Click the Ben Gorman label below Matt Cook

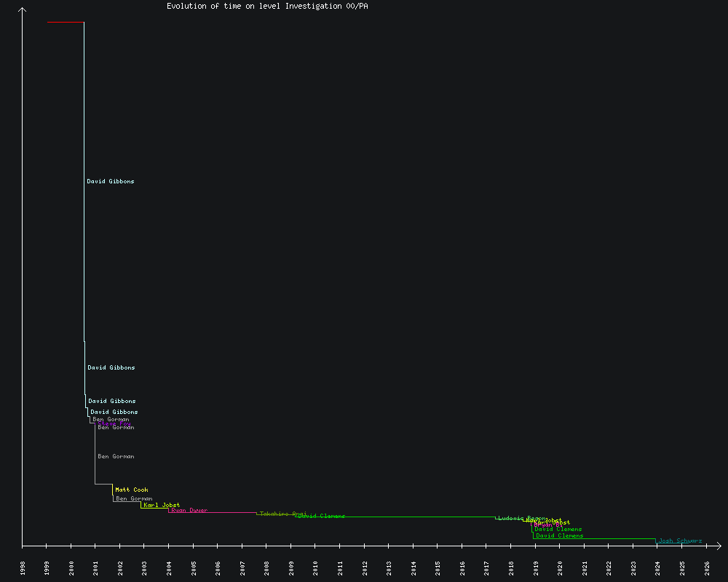point(134,498)
